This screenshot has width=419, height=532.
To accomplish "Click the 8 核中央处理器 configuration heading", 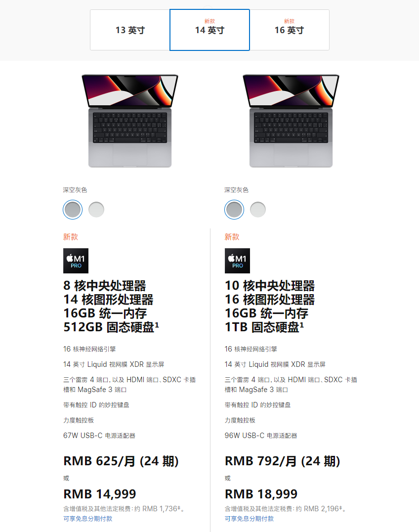I will pyautogui.click(x=105, y=286).
